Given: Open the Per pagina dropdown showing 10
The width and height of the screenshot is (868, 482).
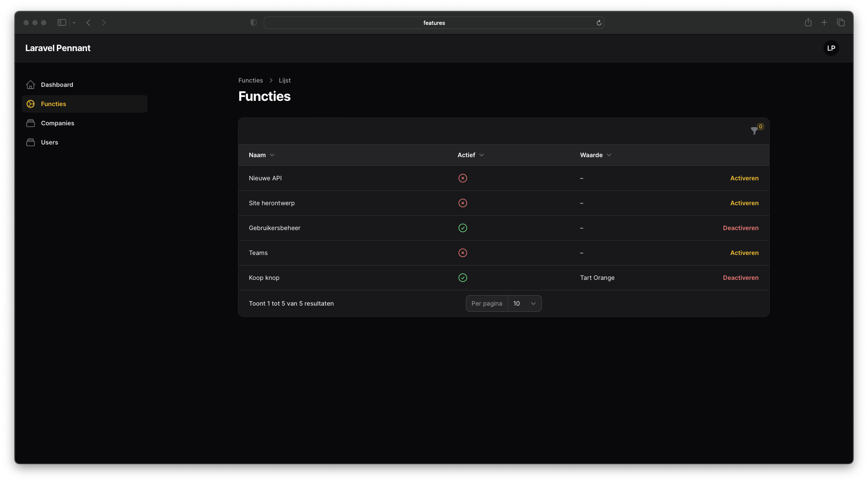Looking at the screenshot, I should click(524, 303).
